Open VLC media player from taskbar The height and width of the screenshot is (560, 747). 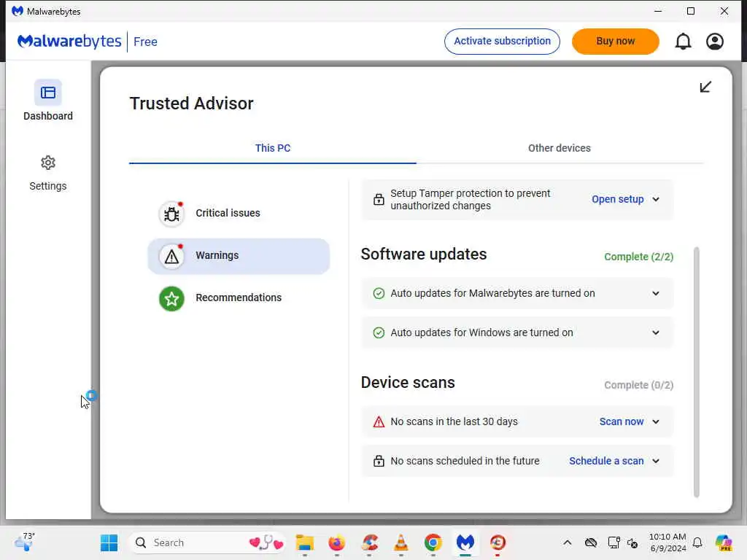coord(401,542)
